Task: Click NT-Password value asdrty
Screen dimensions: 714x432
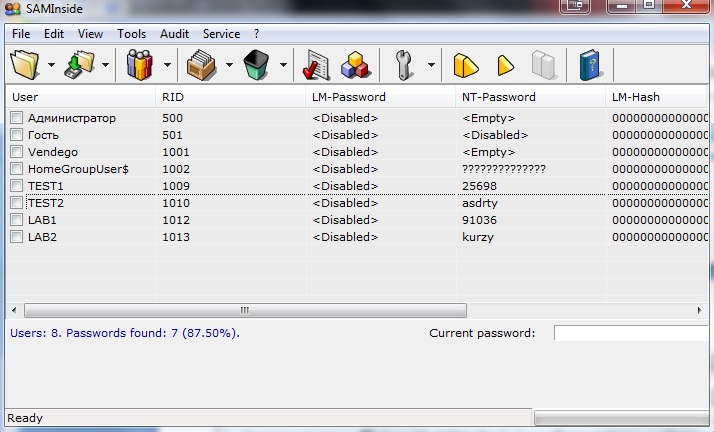Action: [x=480, y=203]
